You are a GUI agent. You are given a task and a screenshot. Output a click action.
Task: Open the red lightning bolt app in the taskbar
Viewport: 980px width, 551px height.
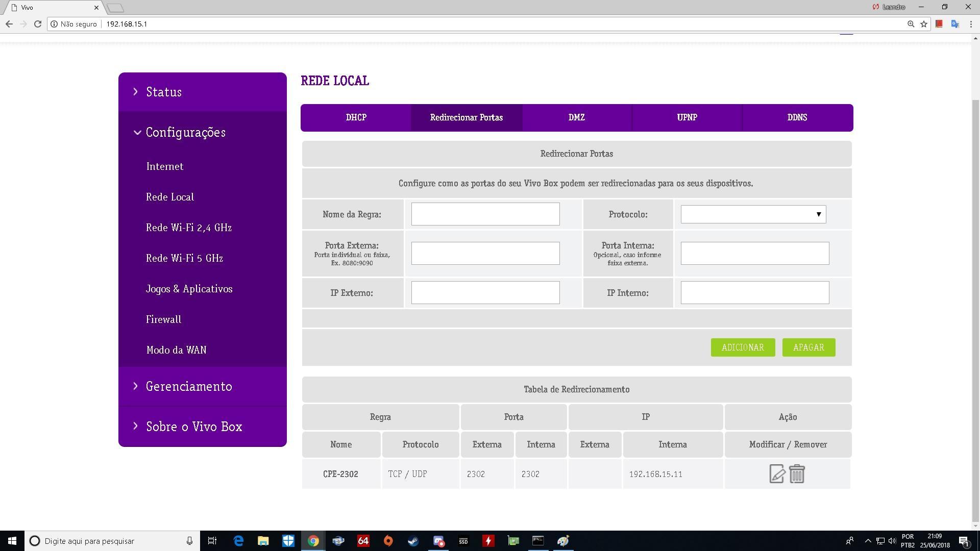[488, 541]
